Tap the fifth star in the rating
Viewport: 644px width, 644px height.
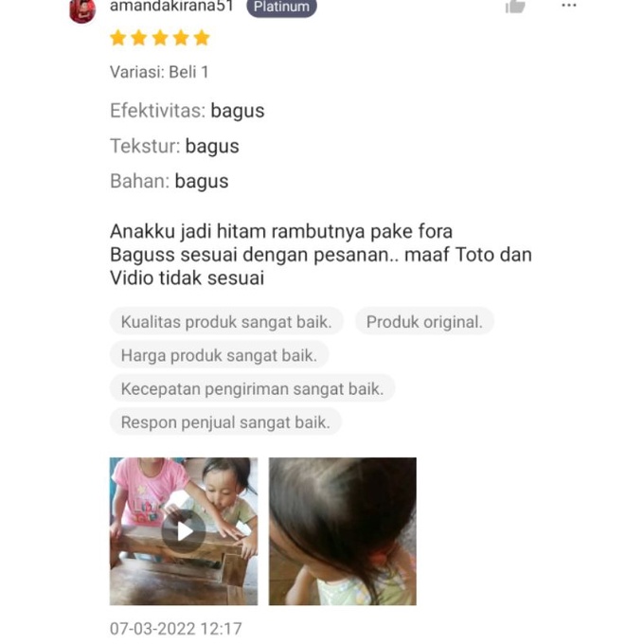click(202, 38)
